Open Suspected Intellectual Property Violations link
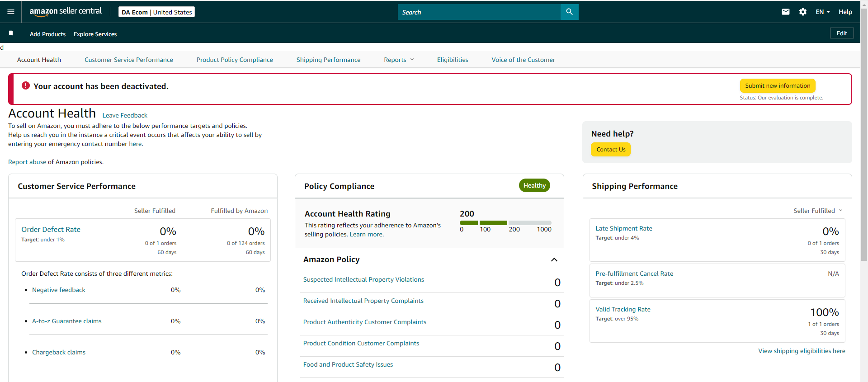 tap(363, 279)
